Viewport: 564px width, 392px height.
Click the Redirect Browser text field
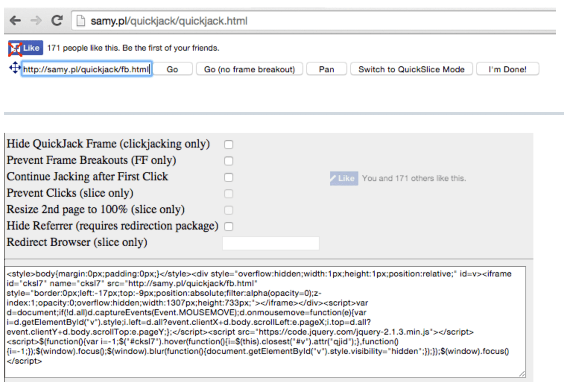(271, 243)
